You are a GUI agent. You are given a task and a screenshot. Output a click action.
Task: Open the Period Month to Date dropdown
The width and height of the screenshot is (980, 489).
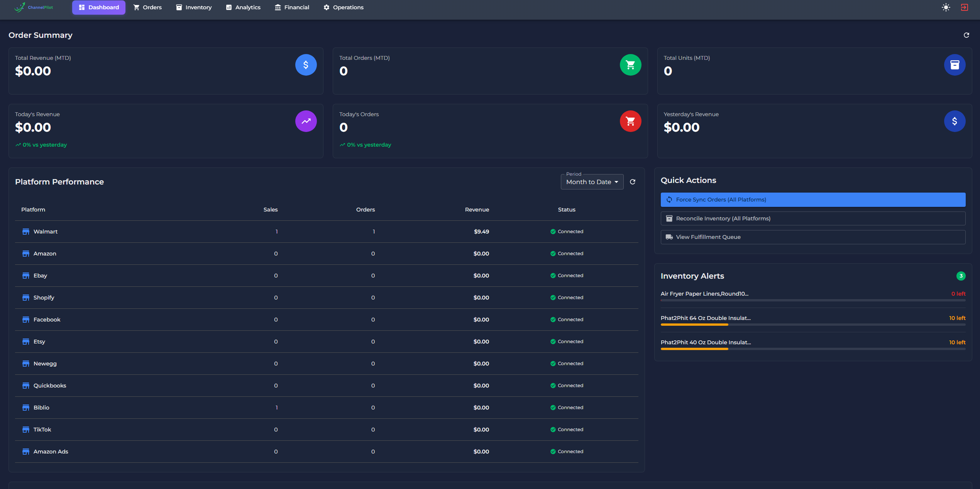point(588,182)
